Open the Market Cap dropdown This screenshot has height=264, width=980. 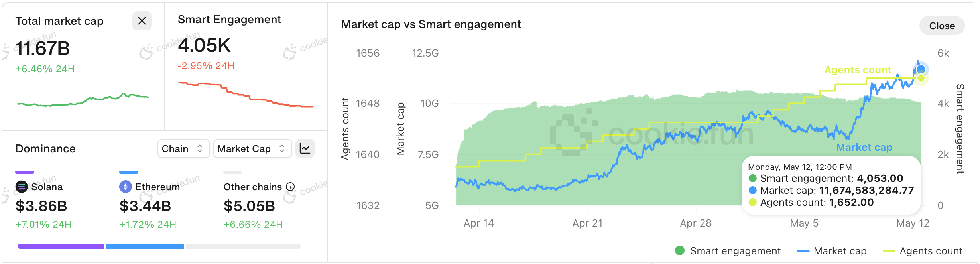(x=252, y=149)
